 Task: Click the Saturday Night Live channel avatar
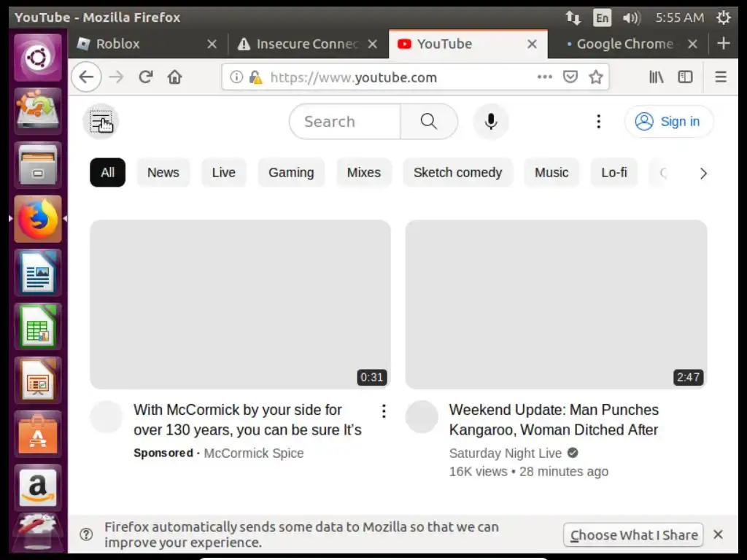pyautogui.click(x=422, y=416)
